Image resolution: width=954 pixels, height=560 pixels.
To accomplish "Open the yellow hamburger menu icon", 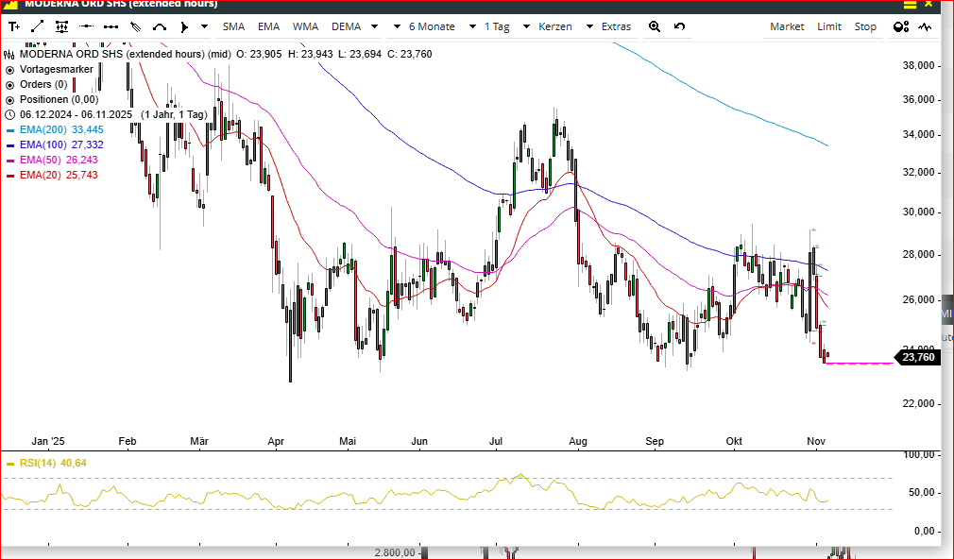I will click(x=907, y=5).
